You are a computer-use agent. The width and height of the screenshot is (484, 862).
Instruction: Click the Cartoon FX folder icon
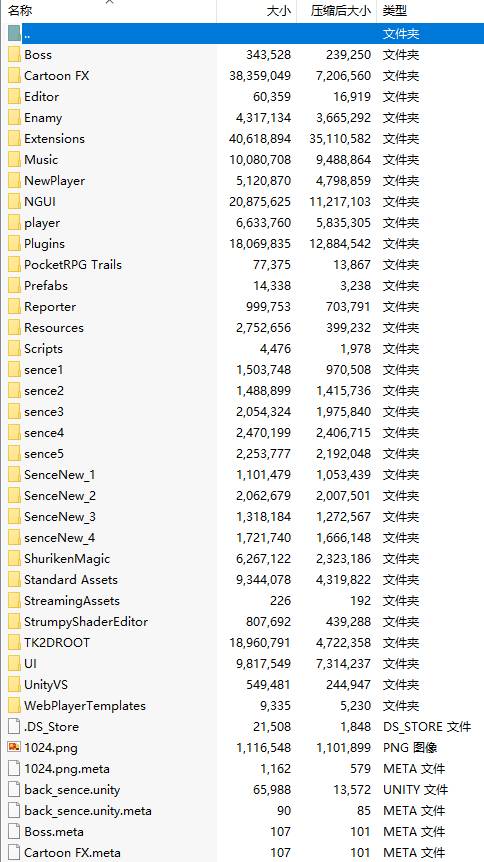tap(14, 75)
